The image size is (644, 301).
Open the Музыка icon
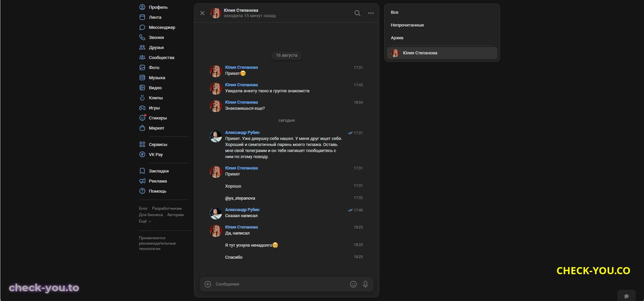point(142,78)
